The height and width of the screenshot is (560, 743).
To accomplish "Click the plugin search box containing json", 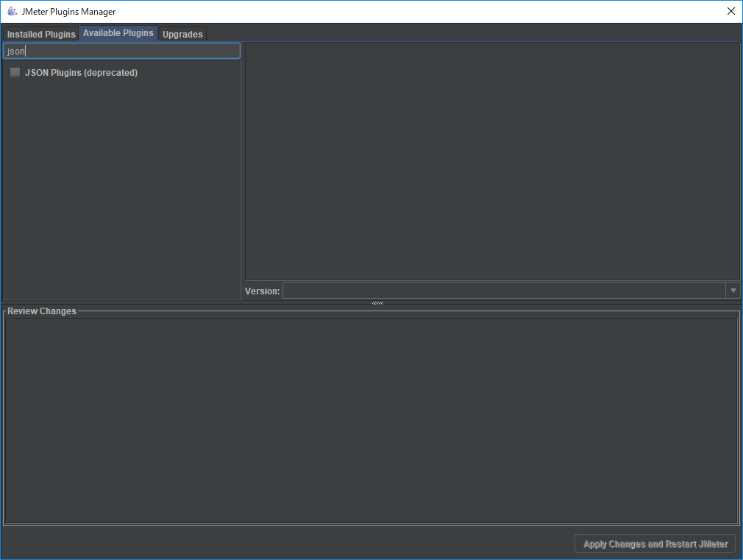I will click(x=121, y=50).
